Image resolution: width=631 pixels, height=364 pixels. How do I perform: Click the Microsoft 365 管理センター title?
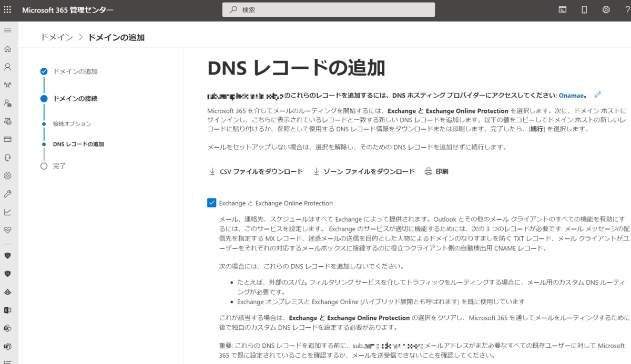point(68,10)
